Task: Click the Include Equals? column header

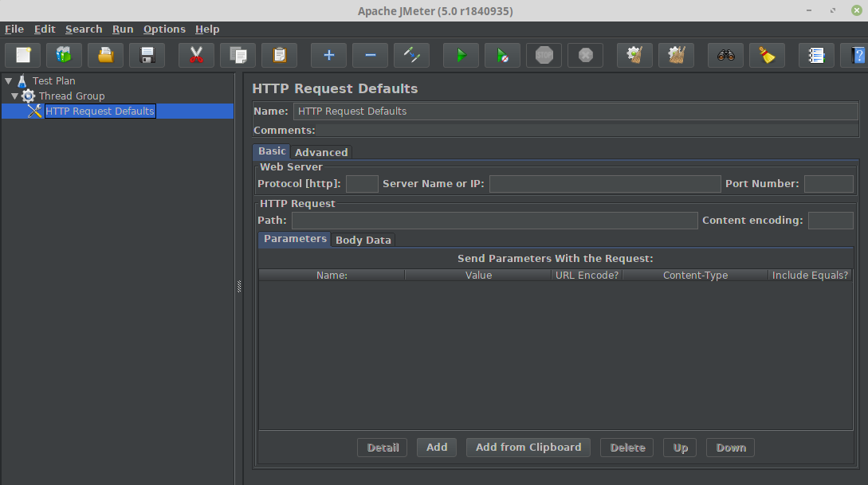Action: 810,276
